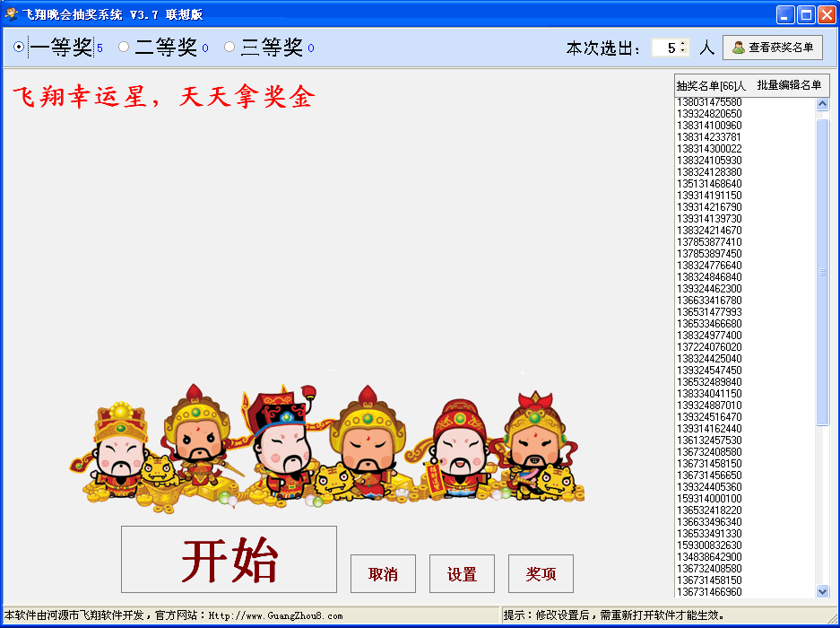Select list entry 136533466680
The image size is (840, 628).
coord(709,324)
